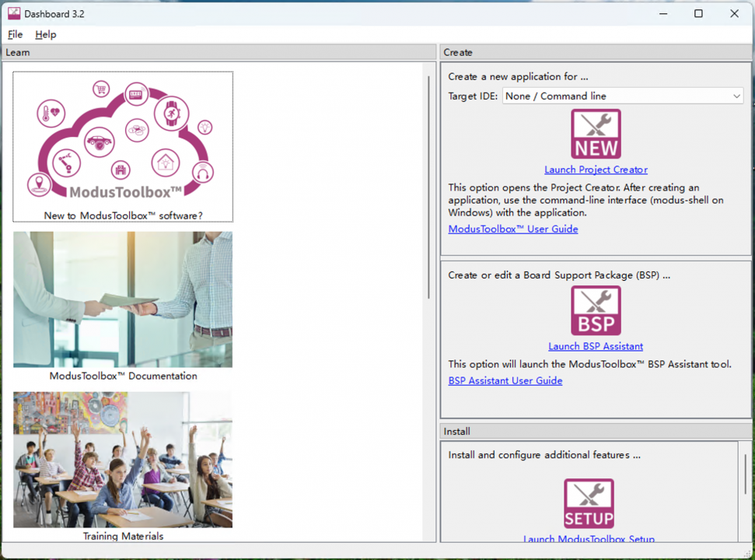Open the Help menu
The height and width of the screenshot is (560, 755).
click(x=46, y=34)
